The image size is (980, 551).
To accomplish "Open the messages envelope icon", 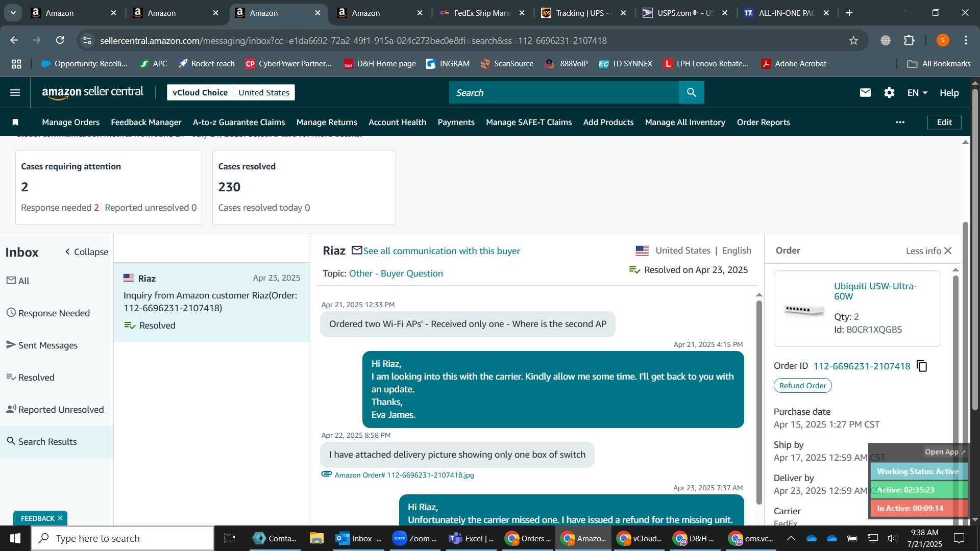I will pos(865,92).
